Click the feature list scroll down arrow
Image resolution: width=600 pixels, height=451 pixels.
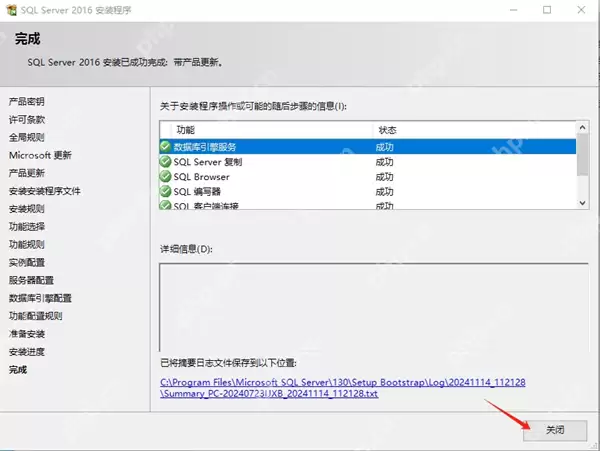(x=582, y=203)
